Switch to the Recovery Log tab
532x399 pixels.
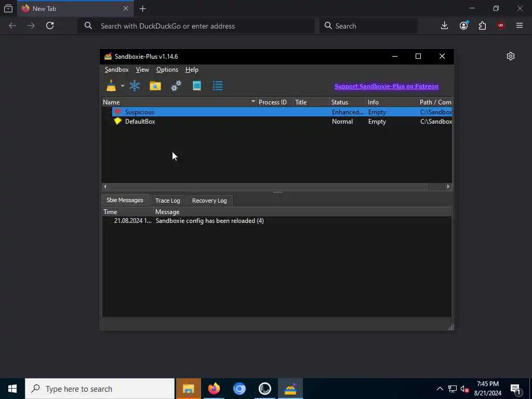tap(209, 201)
